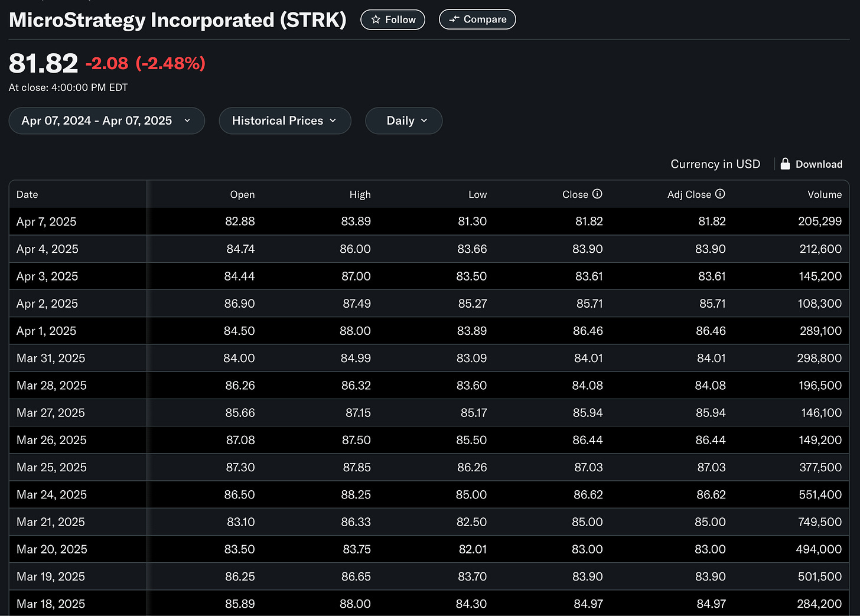The height and width of the screenshot is (616, 860).
Task: Click the Follow button text
Action: [x=400, y=19]
